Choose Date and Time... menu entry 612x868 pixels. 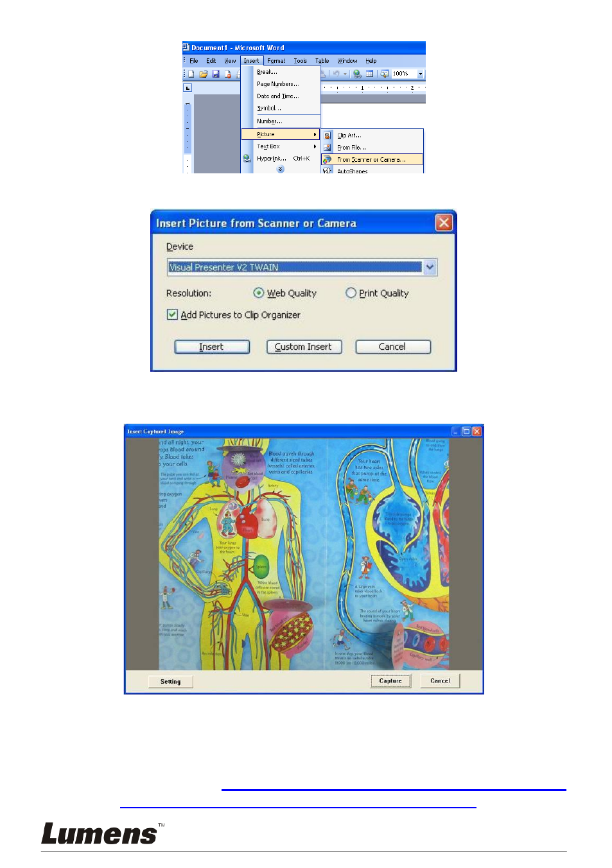coord(278,96)
